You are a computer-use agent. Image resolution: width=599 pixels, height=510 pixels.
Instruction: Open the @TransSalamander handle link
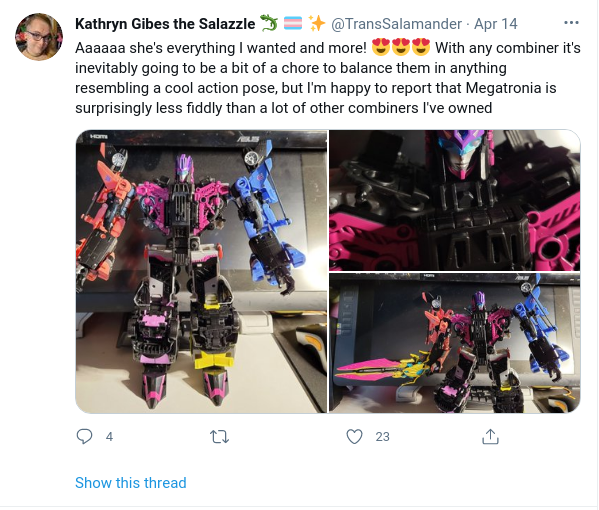[x=396, y=24]
